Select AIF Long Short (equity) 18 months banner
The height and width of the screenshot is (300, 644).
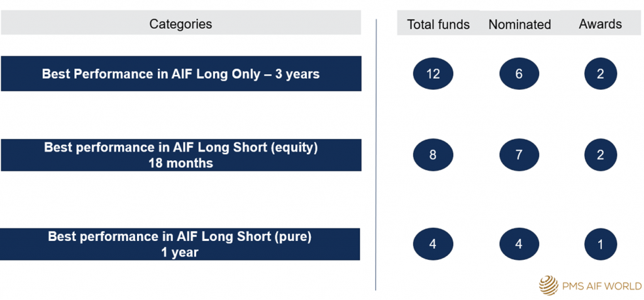pos(181,155)
